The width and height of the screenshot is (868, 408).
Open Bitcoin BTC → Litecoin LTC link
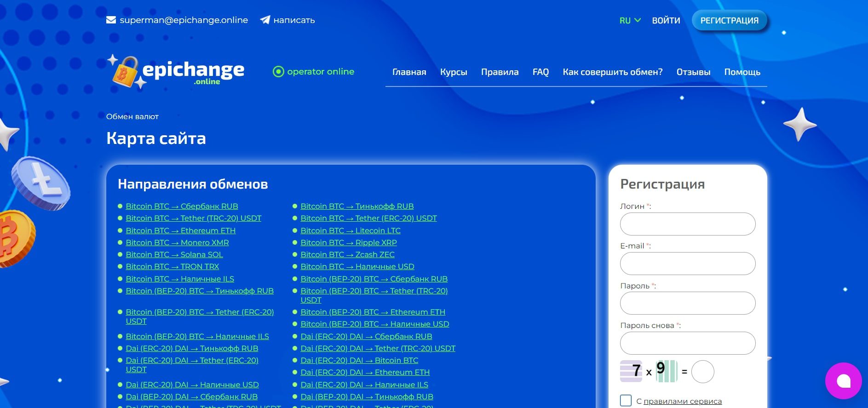click(x=351, y=230)
